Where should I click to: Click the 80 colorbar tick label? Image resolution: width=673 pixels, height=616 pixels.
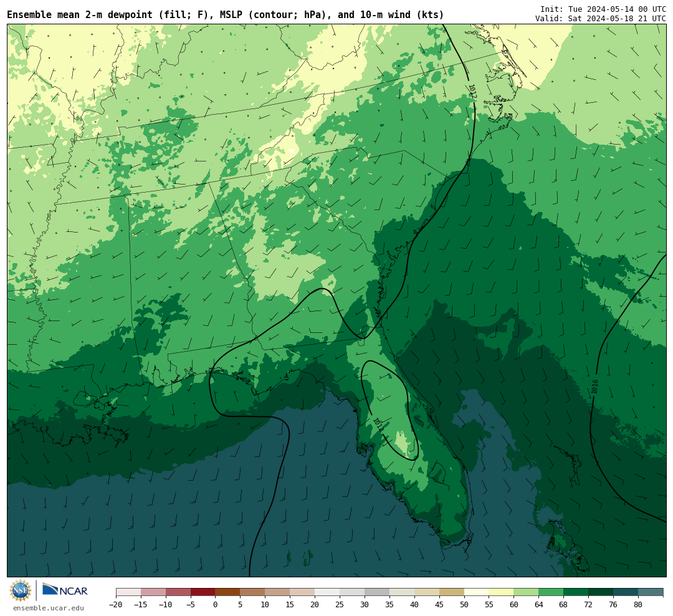point(639,605)
